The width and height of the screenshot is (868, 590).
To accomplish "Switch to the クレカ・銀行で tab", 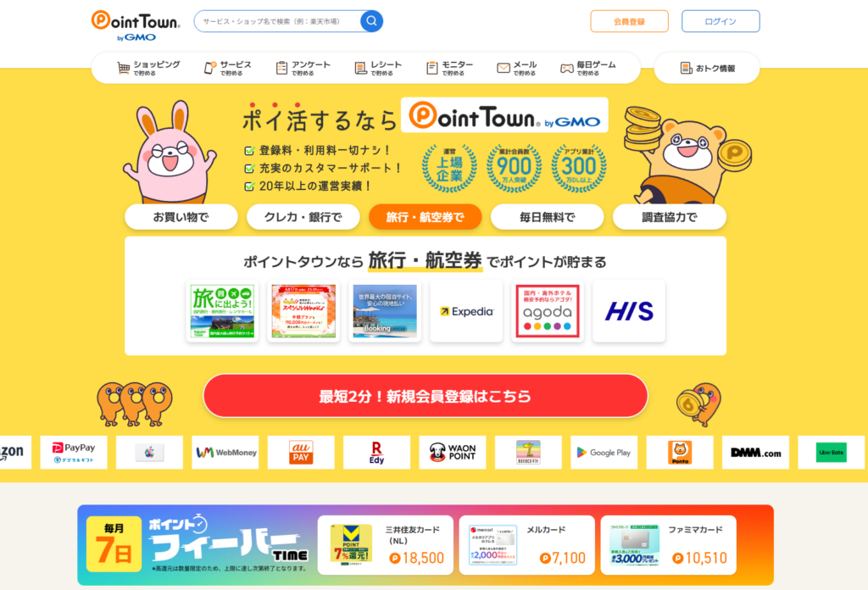I will (x=303, y=217).
